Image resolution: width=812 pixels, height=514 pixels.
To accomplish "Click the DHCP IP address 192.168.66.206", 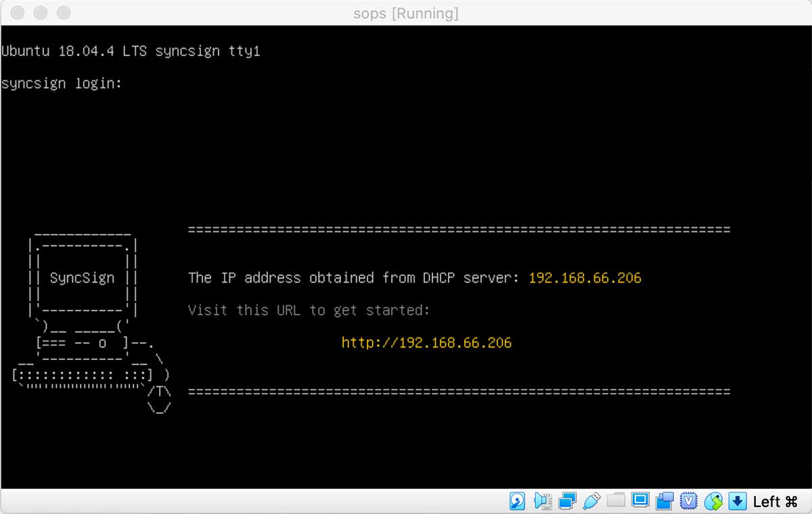I will point(585,277).
